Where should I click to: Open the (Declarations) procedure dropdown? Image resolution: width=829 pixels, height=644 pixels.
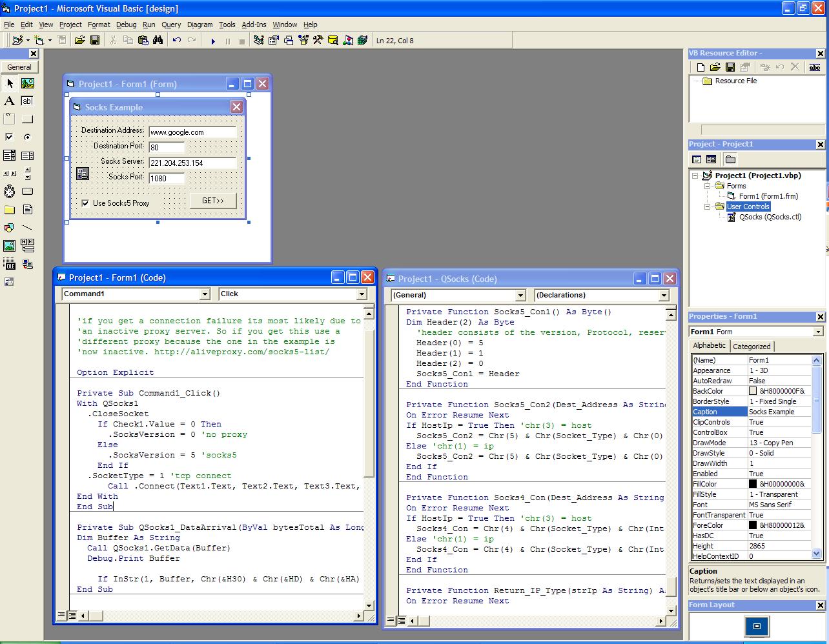click(x=663, y=296)
